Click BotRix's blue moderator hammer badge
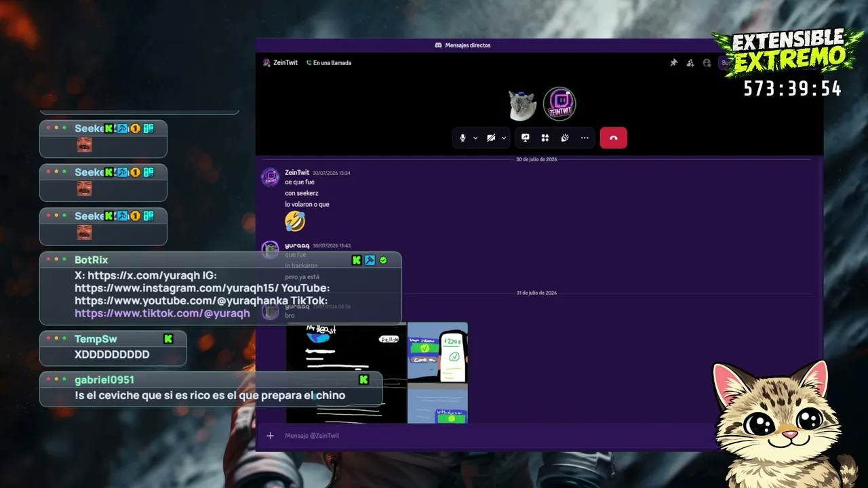This screenshot has height=488, width=868. (370, 260)
